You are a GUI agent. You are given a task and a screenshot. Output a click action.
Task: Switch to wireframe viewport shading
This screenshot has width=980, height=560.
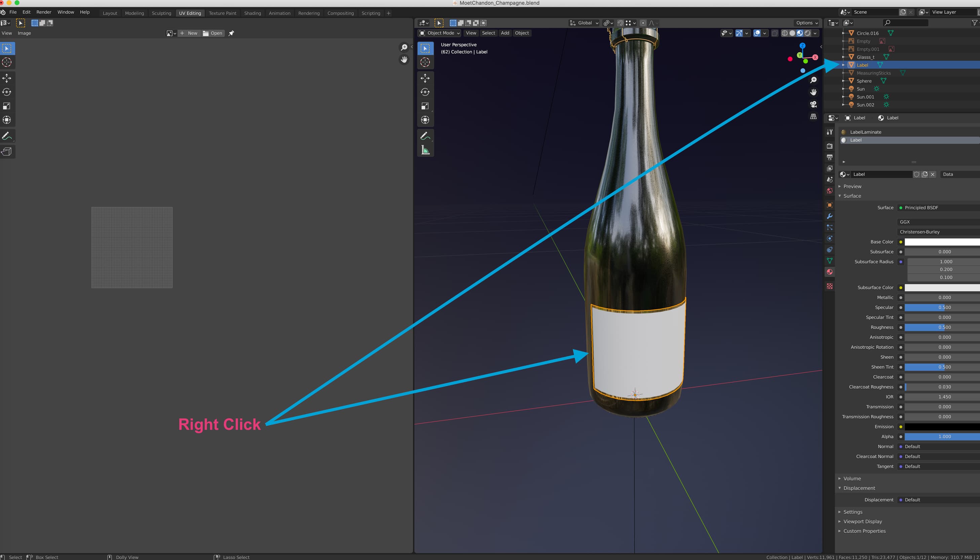pos(785,33)
